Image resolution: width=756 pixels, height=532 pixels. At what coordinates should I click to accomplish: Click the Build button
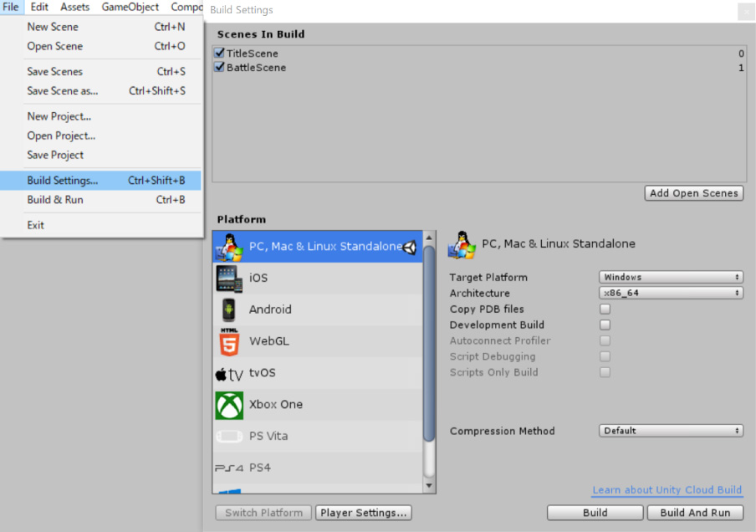[x=595, y=513]
